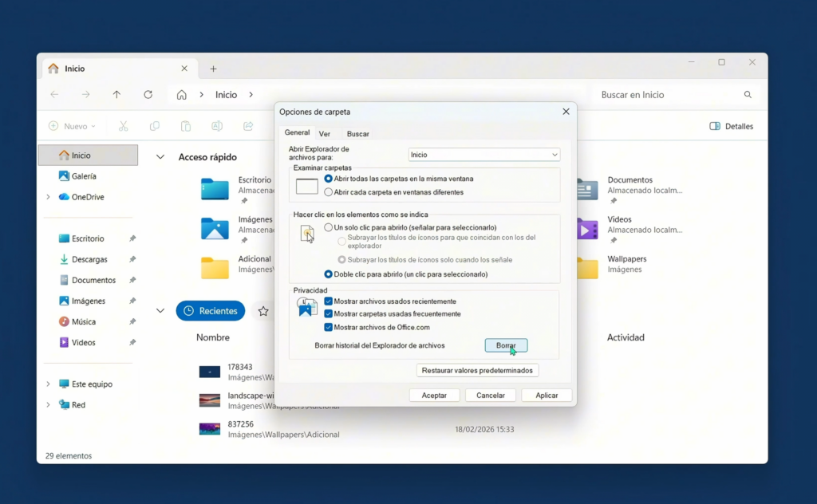Select Abrir cada carpeta en ventanas diferentes

328,192
